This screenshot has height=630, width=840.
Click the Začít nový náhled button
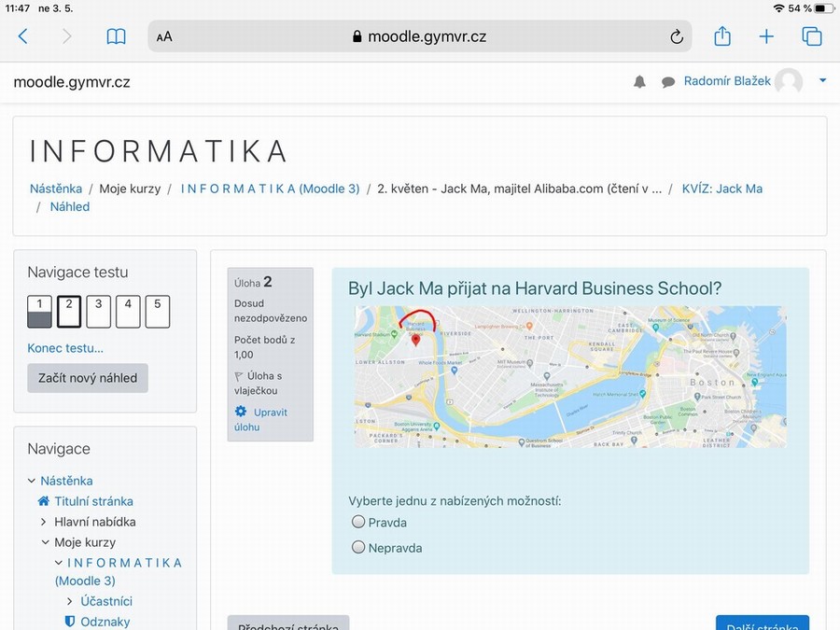(88, 378)
